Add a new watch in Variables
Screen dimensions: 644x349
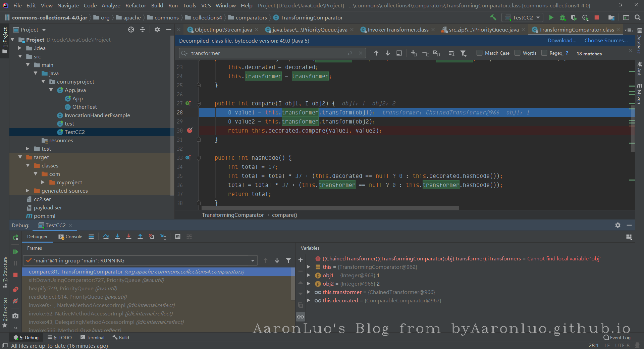coord(301,260)
